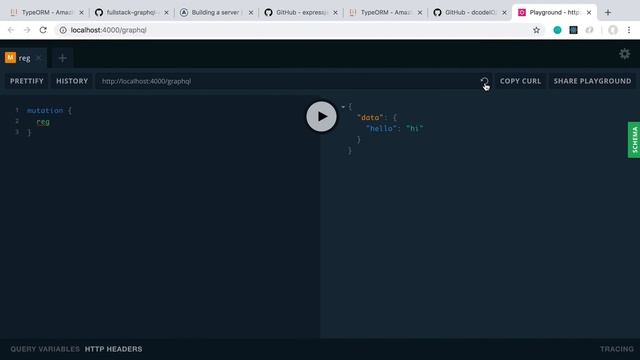The image size is (640, 360).
Task: Open the green SCHEMA side tab
Action: (634, 140)
